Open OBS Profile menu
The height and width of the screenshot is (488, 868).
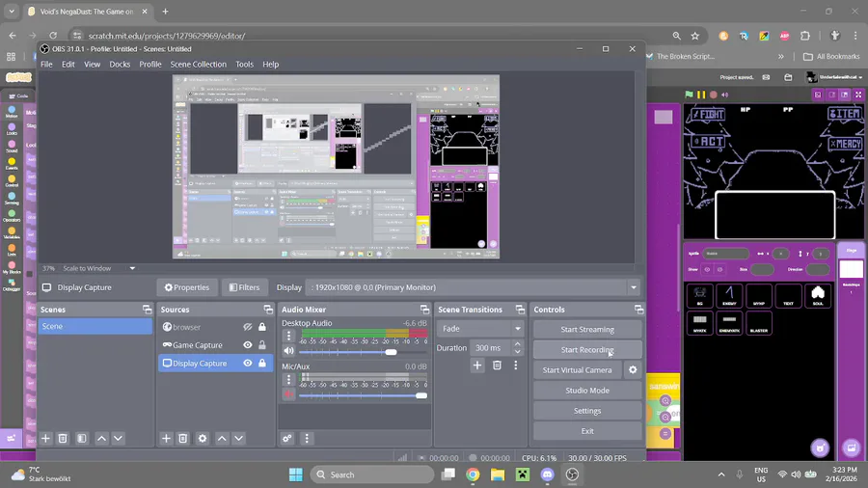(x=150, y=65)
